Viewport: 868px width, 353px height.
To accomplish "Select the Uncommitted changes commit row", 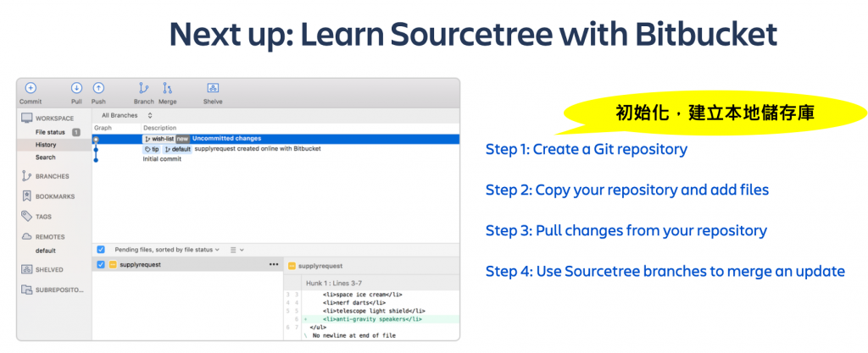I will pos(275,139).
